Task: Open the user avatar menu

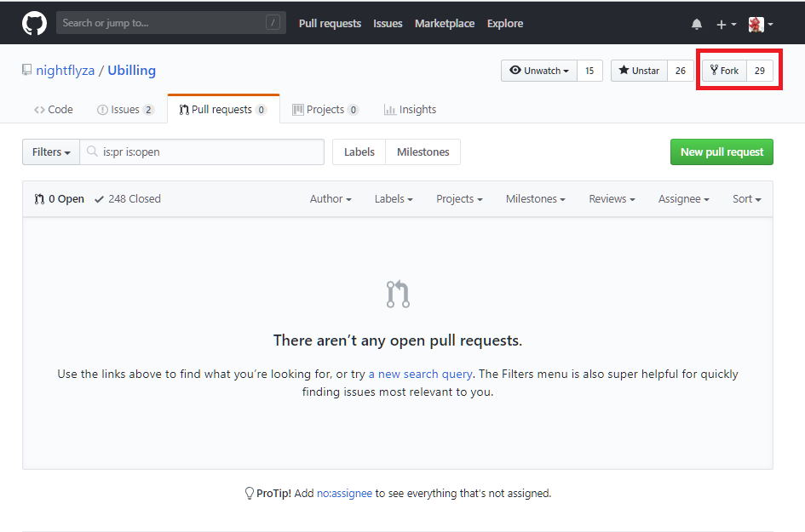Action: pyautogui.click(x=760, y=24)
